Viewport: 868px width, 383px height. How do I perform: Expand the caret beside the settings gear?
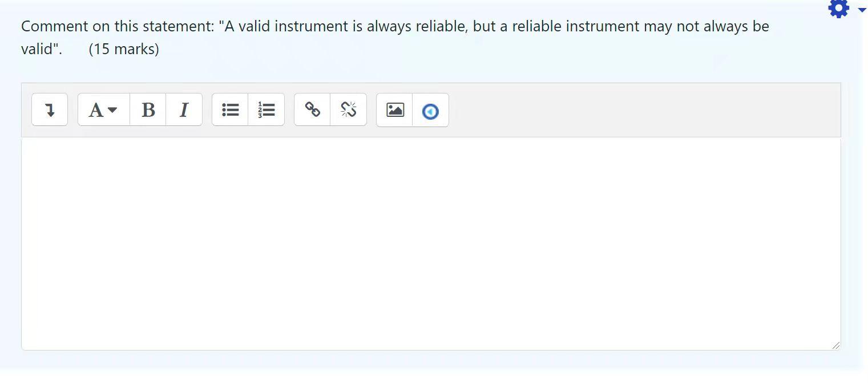(862, 10)
